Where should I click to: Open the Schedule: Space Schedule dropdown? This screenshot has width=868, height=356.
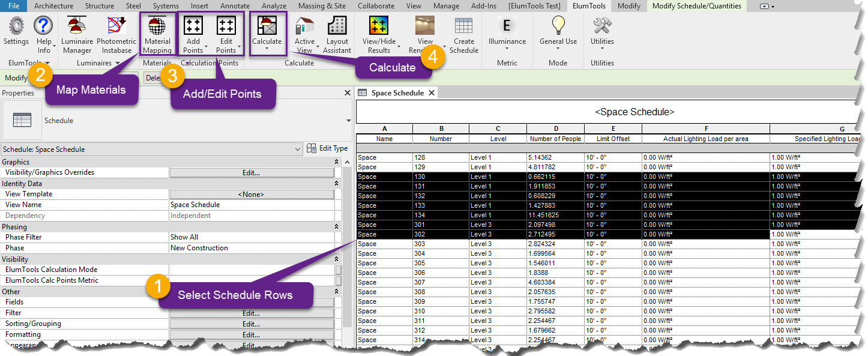[x=297, y=149]
